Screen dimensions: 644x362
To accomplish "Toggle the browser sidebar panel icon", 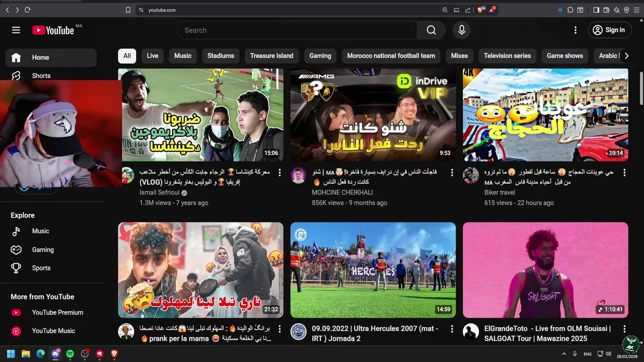I will point(596,10).
